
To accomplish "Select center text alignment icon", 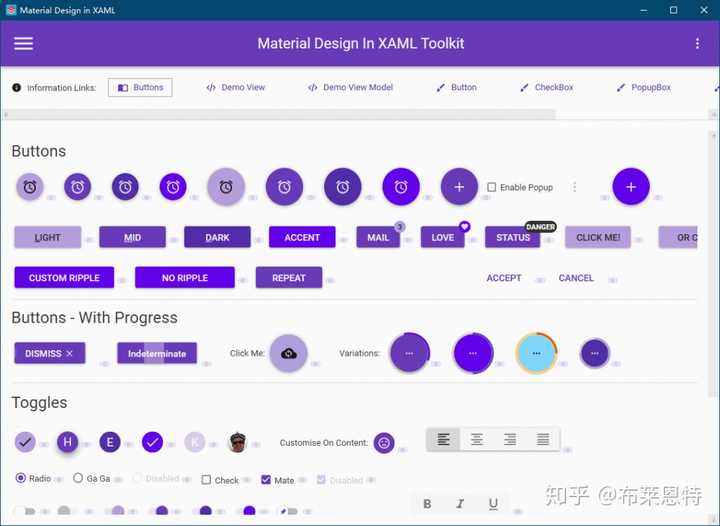I will [x=477, y=440].
